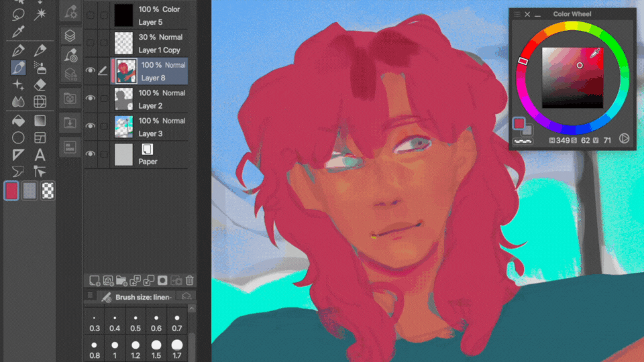This screenshot has height=362, width=644.
Task: Switch to the tab beside Brush size
Action: click(186, 296)
